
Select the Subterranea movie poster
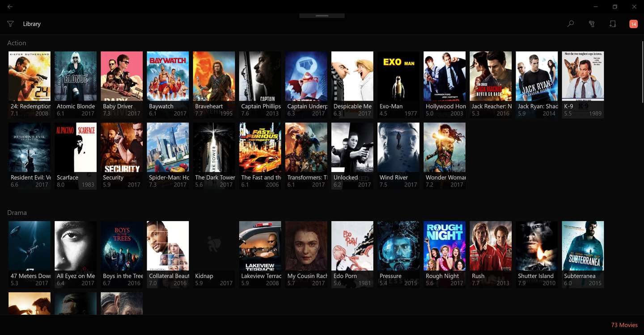point(583,255)
